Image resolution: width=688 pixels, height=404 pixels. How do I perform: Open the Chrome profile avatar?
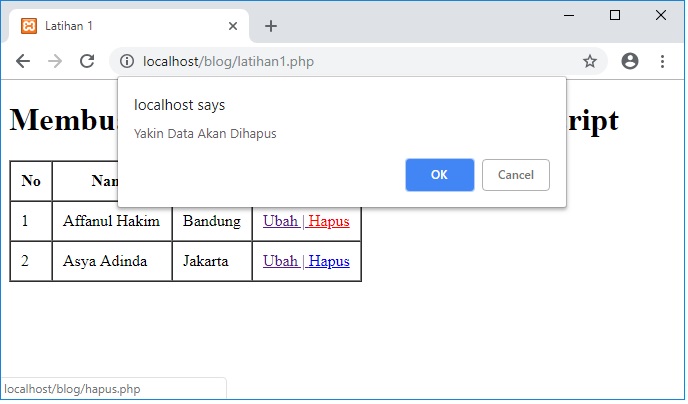[x=630, y=61]
